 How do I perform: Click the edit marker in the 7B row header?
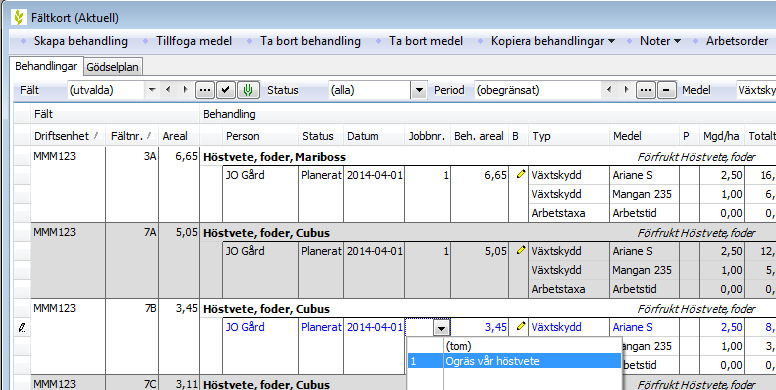click(x=21, y=327)
